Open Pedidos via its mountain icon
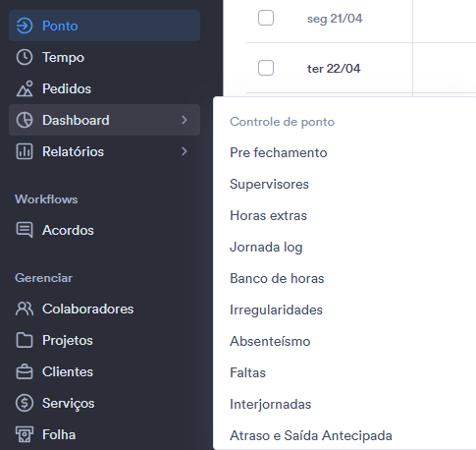The height and width of the screenshot is (450, 476). 25,88
